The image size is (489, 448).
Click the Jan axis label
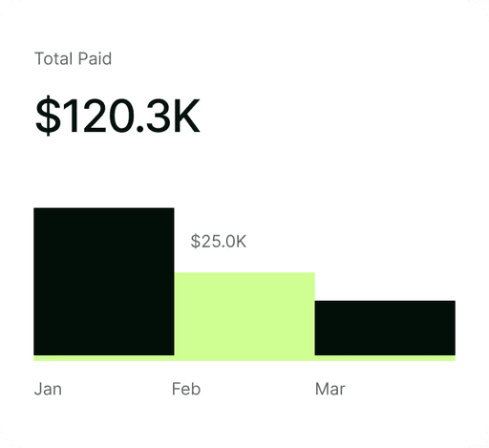click(x=48, y=389)
